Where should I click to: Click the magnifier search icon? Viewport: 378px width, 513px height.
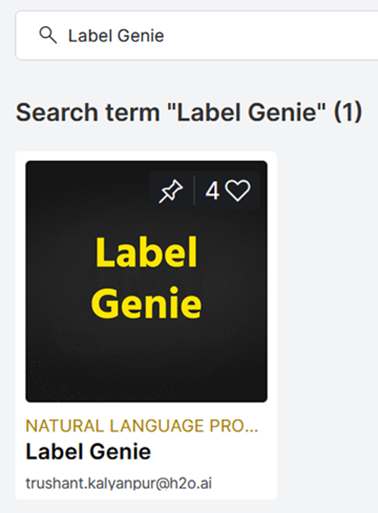pyautogui.click(x=48, y=35)
